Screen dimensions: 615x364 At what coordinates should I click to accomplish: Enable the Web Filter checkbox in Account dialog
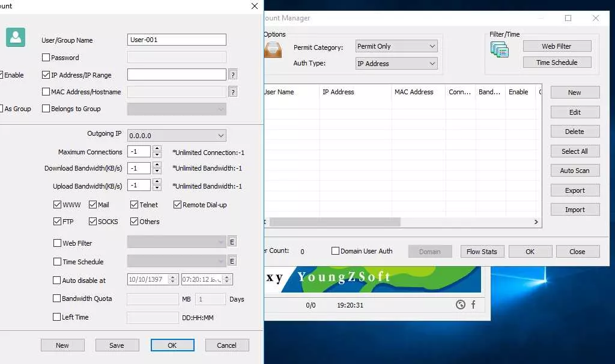(x=57, y=243)
